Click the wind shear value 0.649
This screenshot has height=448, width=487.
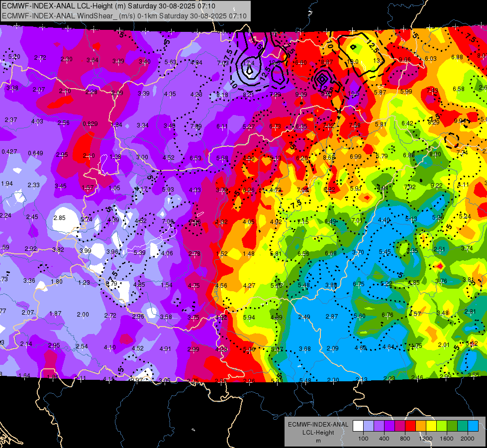point(35,153)
